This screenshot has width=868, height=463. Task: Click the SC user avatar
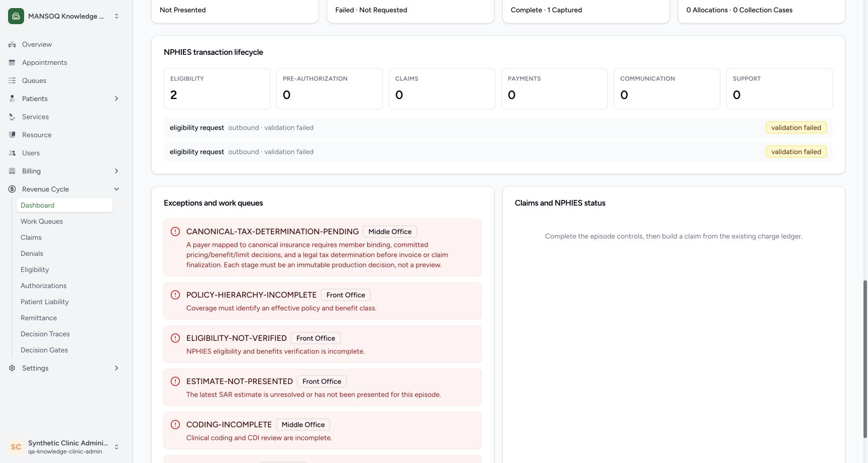[16, 447]
